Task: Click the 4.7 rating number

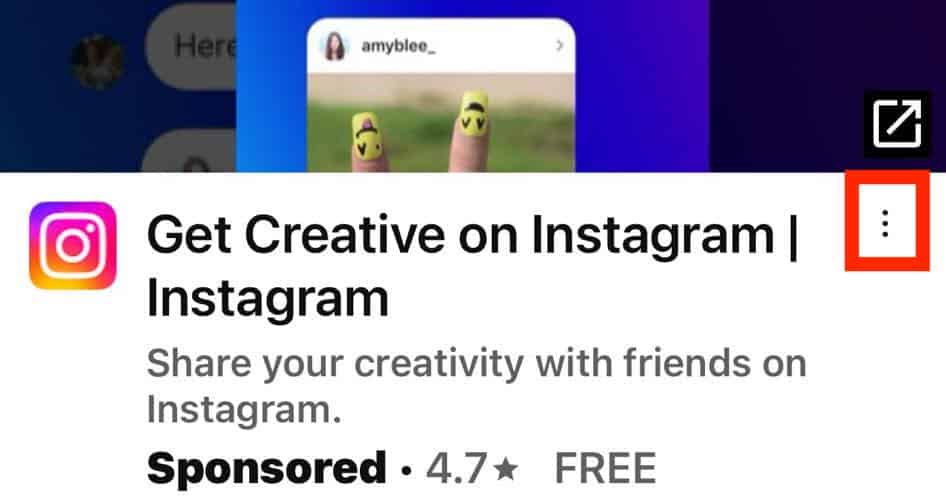Action: click(x=456, y=469)
